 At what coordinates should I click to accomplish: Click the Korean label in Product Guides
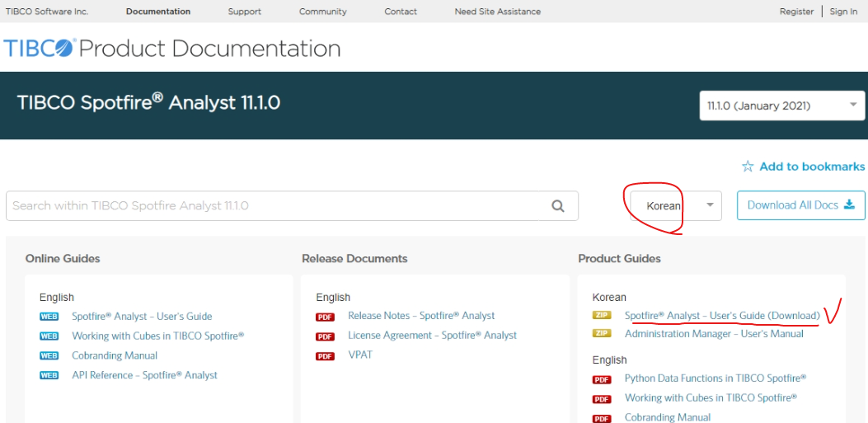(609, 298)
